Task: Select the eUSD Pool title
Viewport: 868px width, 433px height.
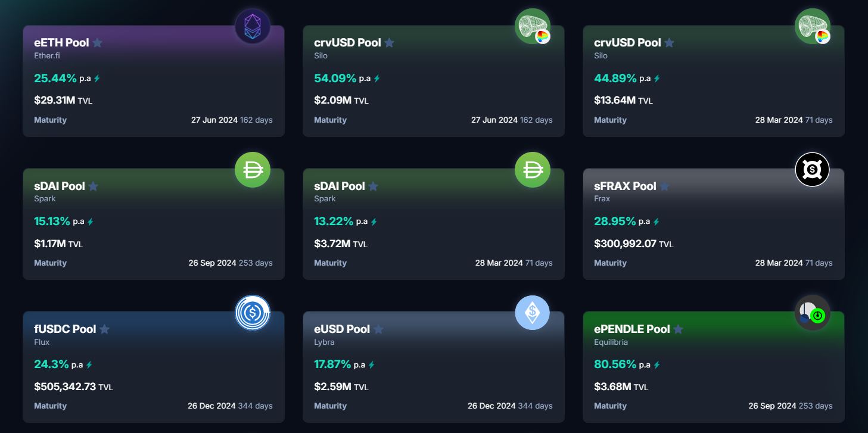Action: pos(342,329)
